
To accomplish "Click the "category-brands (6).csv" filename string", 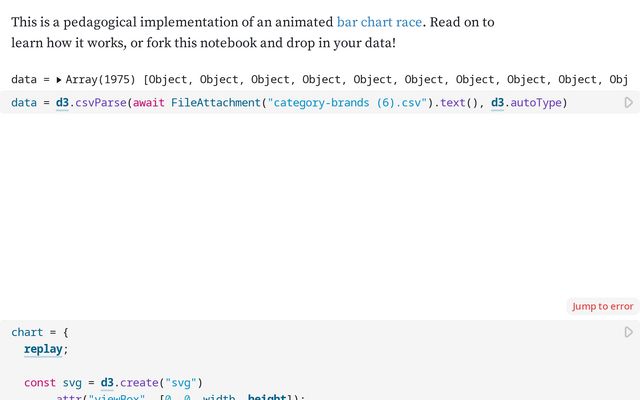I will pos(344,103).
